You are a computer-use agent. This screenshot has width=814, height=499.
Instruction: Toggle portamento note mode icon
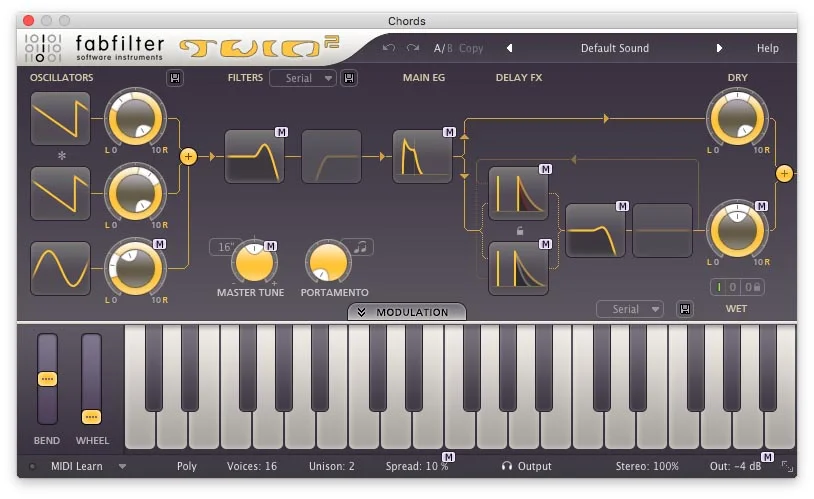click(x=360, y=247)
